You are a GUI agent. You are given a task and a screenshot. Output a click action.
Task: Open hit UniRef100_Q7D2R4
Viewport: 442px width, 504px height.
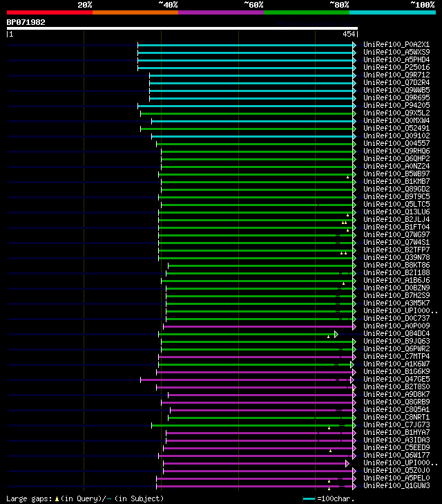pos(396,82)
